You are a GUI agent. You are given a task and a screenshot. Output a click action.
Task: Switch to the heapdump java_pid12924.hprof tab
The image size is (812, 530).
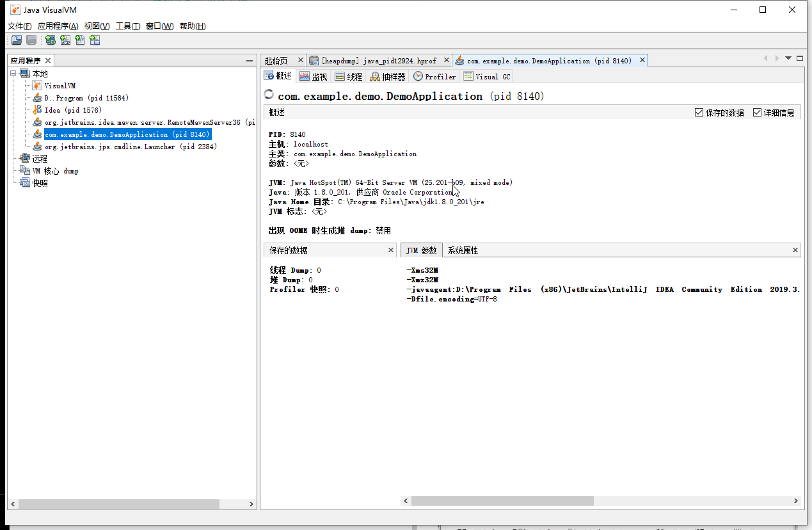pyautogui.click(x=379, y=61)
